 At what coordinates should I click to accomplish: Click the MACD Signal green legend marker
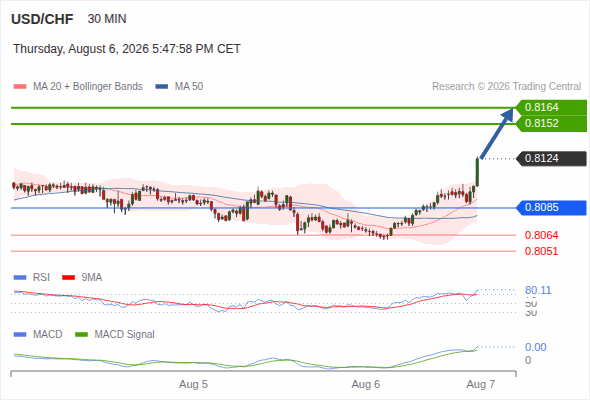click(x=81, y=335)
